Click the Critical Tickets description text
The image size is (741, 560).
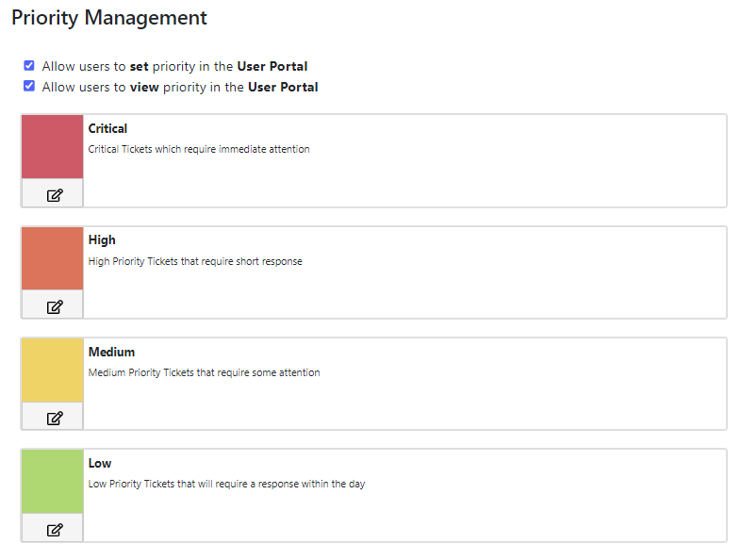pyautogui.click(x=199, y=149)
